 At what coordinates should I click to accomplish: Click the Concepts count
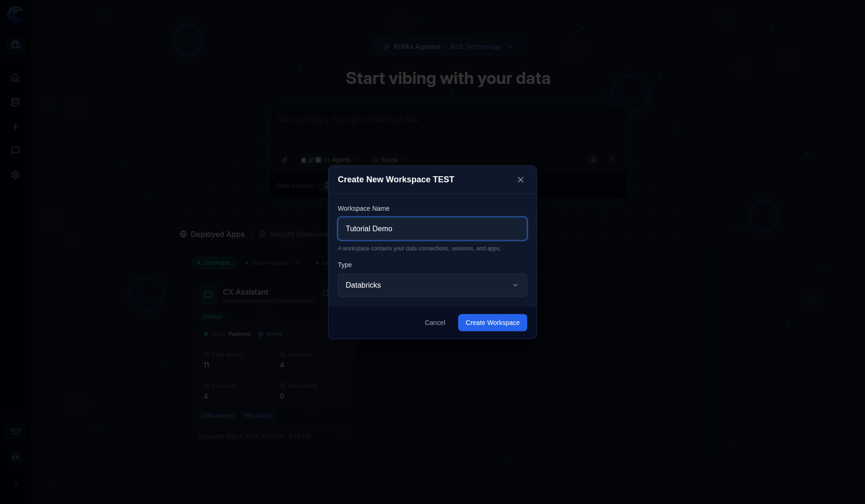[206, 396]
